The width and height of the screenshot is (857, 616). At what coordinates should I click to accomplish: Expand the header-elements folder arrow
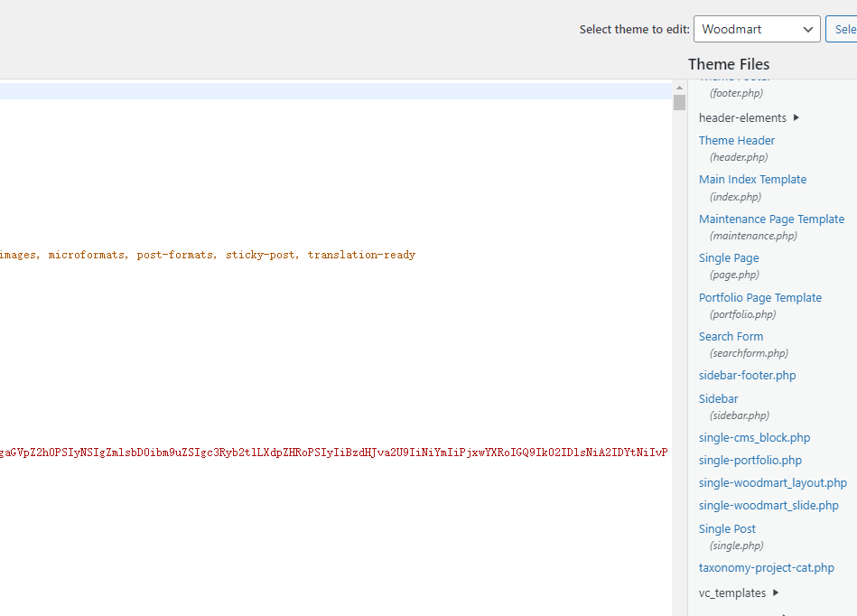point(796,117)
